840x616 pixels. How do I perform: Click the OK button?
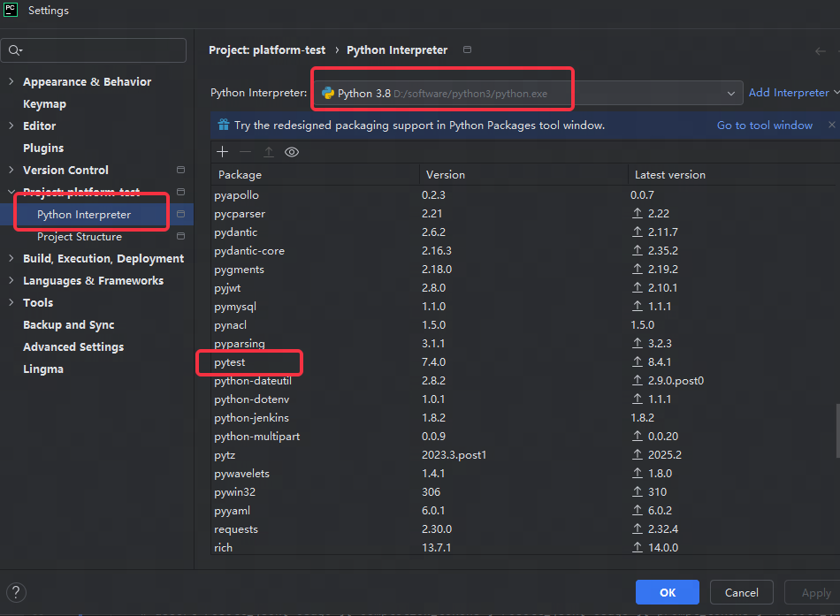667,592
